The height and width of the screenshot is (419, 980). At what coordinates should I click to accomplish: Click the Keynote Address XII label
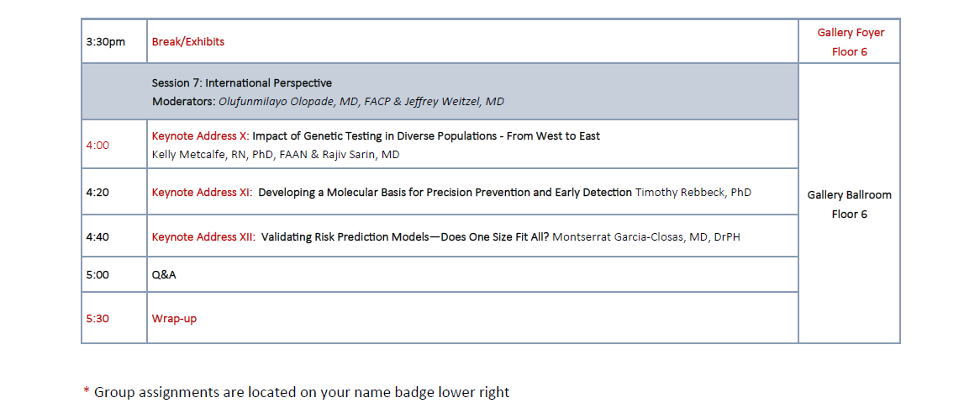pos(203,237)
